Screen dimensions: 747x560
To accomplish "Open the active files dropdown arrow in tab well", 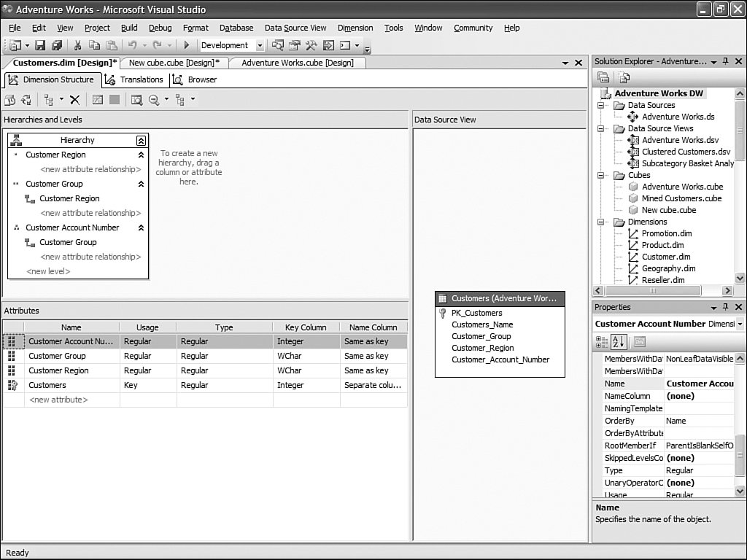I will point(565,63).
